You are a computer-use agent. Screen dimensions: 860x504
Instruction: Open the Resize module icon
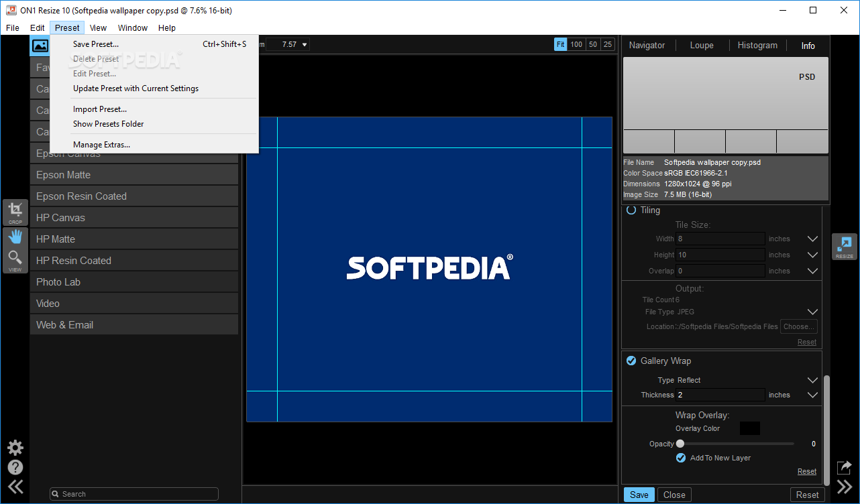[x=845, y=247]
